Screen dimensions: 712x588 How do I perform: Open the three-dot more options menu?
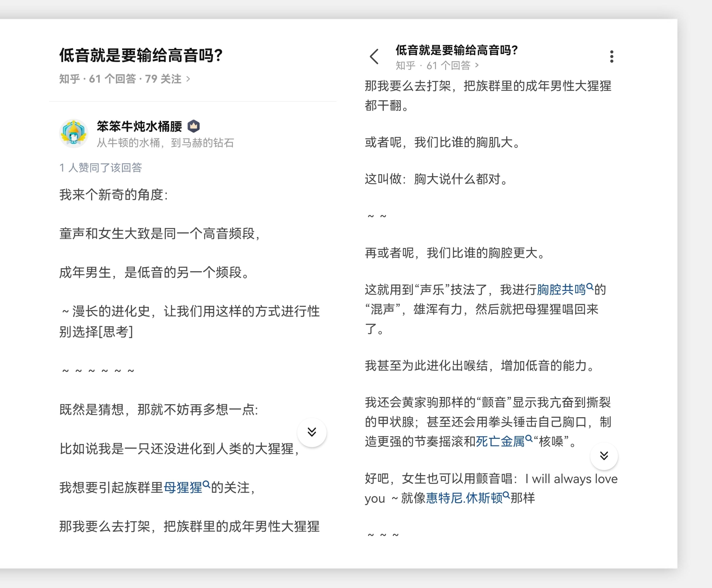point(612,57)
